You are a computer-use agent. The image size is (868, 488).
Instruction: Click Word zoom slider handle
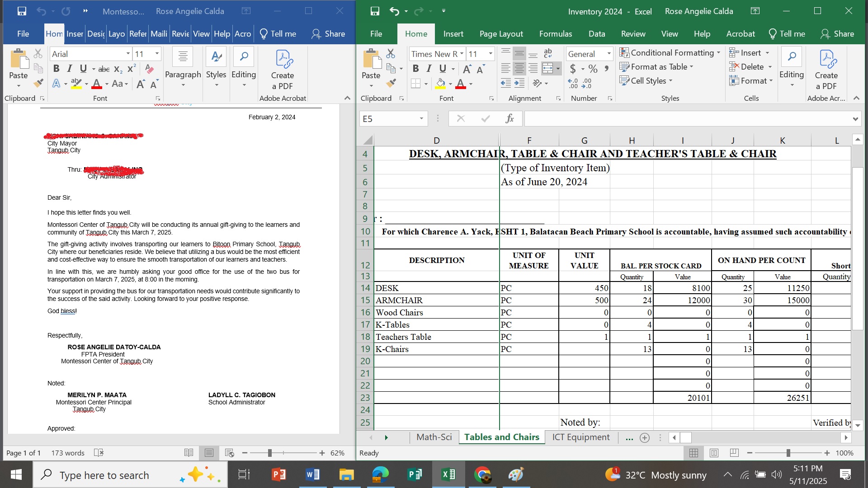click(x=270, y=453)
